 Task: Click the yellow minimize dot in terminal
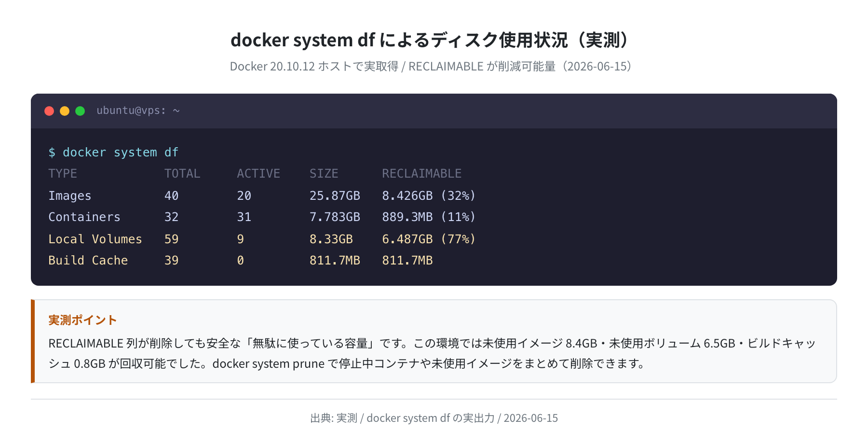[x=65, y=111]
